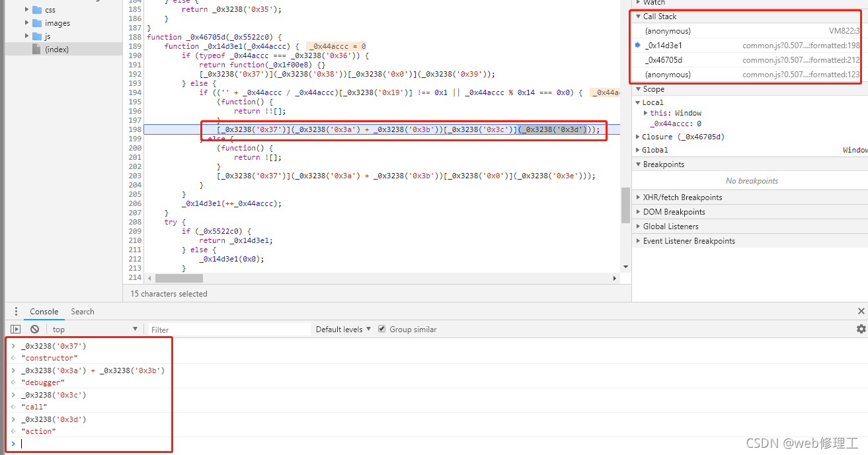This screenshot has width=868, height=455.
Task: Expand the Closure (_0x46705d) scope
Action: pos(638,137)
